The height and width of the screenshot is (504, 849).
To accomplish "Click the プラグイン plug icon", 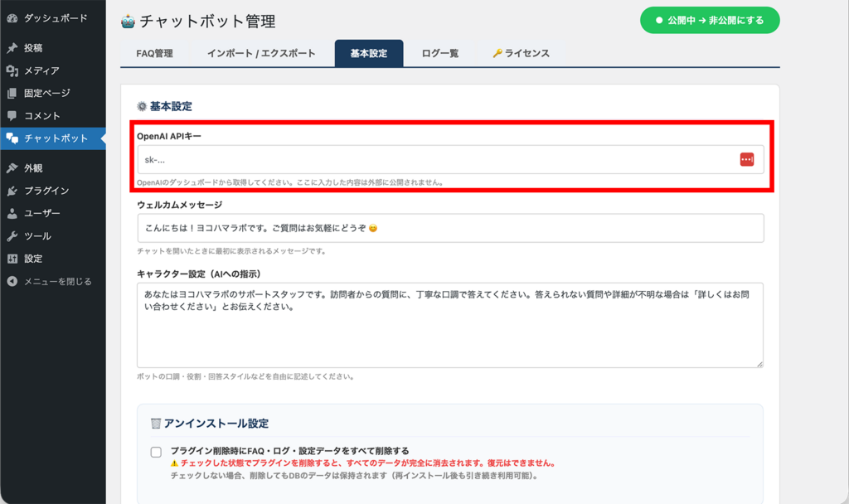I will 12,190.
